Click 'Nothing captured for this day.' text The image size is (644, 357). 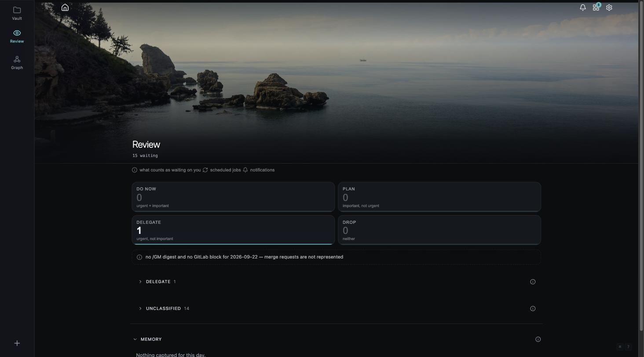point(171,354)
